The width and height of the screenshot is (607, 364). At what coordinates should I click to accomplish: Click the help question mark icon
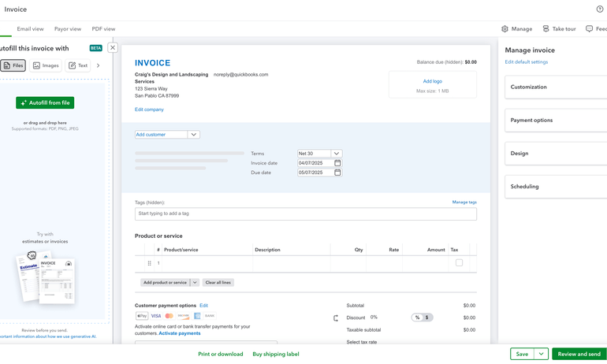pyautogui.click(x=600, y=9)
